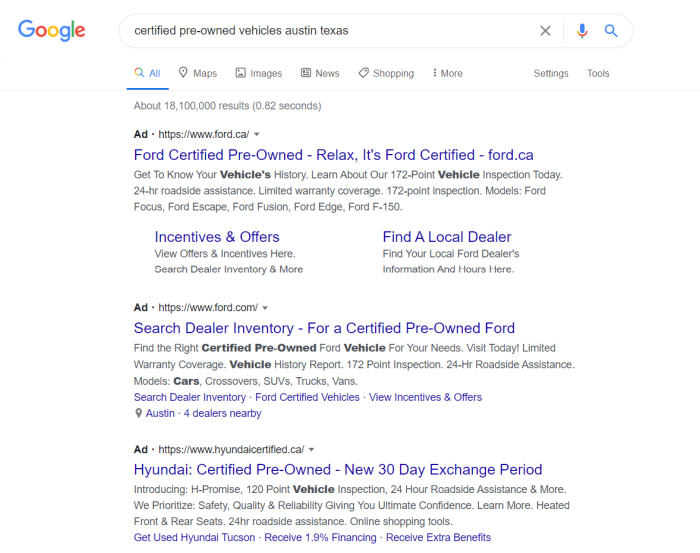Switch to the Shopping tab
This screenshot has width=700, height=553.
tap(386, 73)
